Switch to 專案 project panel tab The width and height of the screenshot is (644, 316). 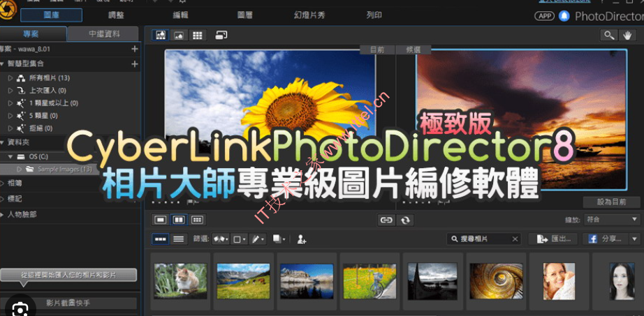coord(31,33)
